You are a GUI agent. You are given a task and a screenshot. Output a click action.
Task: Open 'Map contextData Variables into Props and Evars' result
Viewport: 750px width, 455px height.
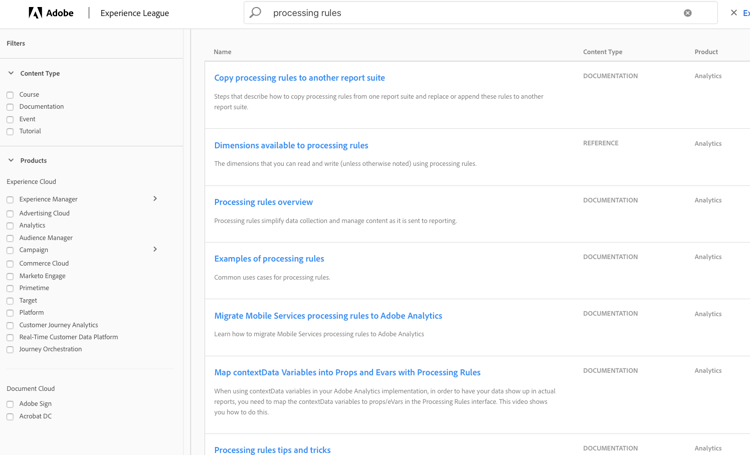point(347,372)
